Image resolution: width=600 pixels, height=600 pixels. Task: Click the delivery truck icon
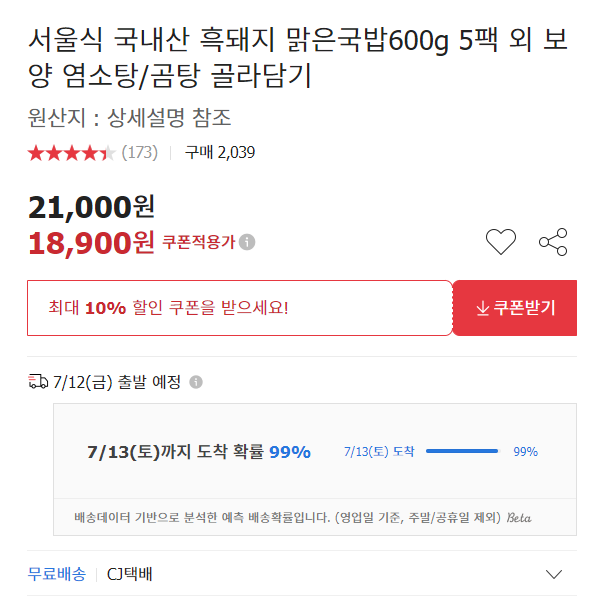click(x=38, y=382)
